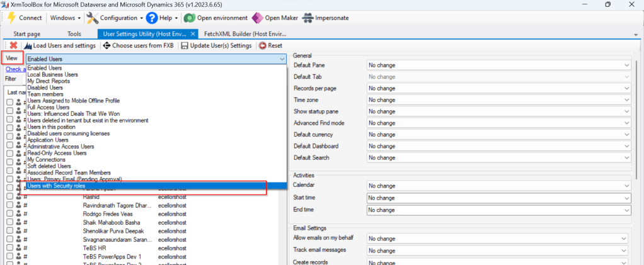Tick the checkbox next to TeBS HR

click(x=10, y=249)
